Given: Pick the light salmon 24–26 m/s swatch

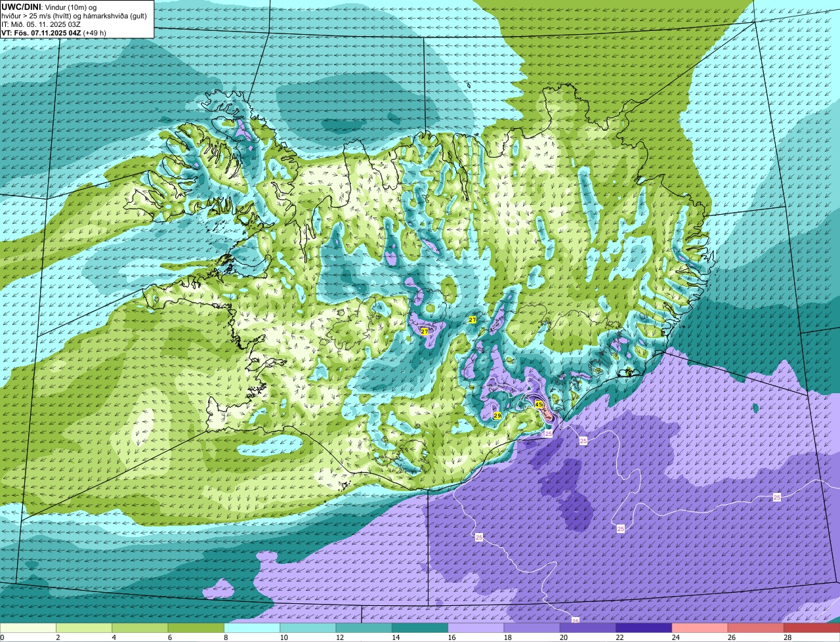Looking at the screenshot, I should click(x=700, y=628).
